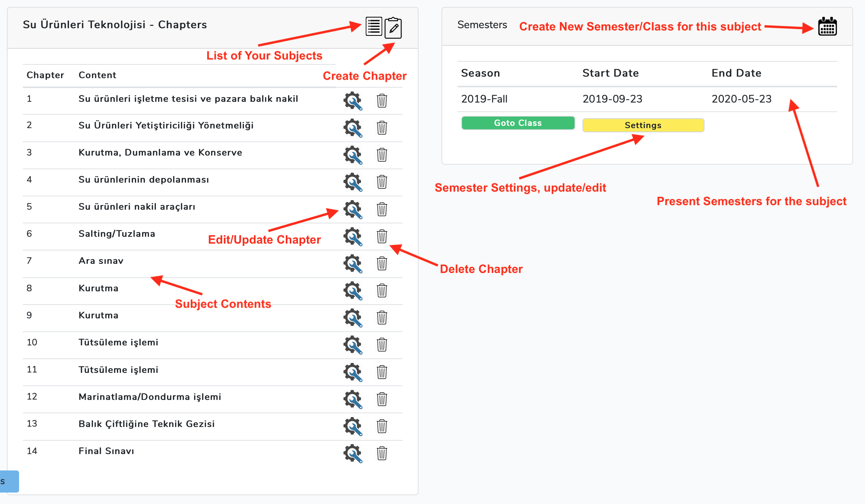This screenshot has width=865, height=504.
Task: Click chapter 4 Su ürünlerinin depolanması text
Action: [144, 180]
